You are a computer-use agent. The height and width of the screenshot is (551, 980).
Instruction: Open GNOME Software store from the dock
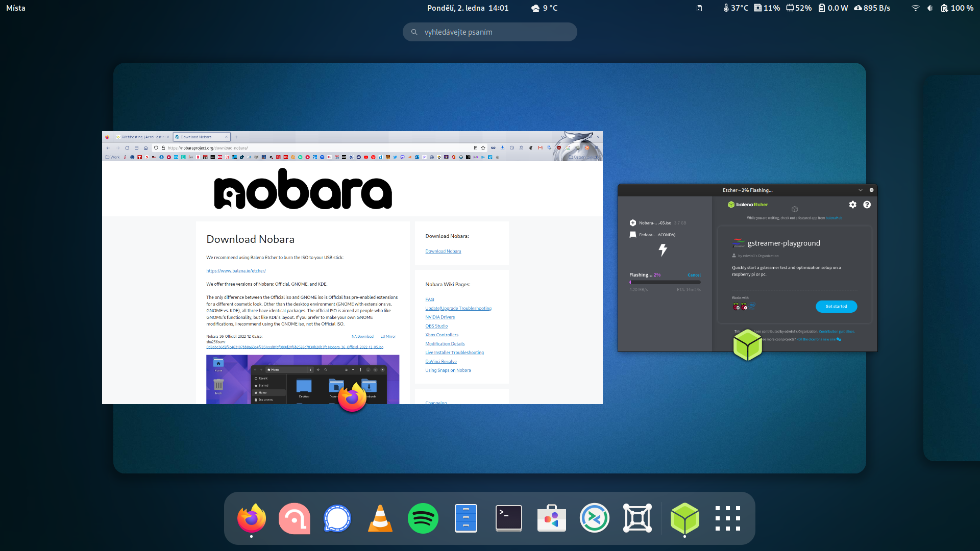(551, 518)
